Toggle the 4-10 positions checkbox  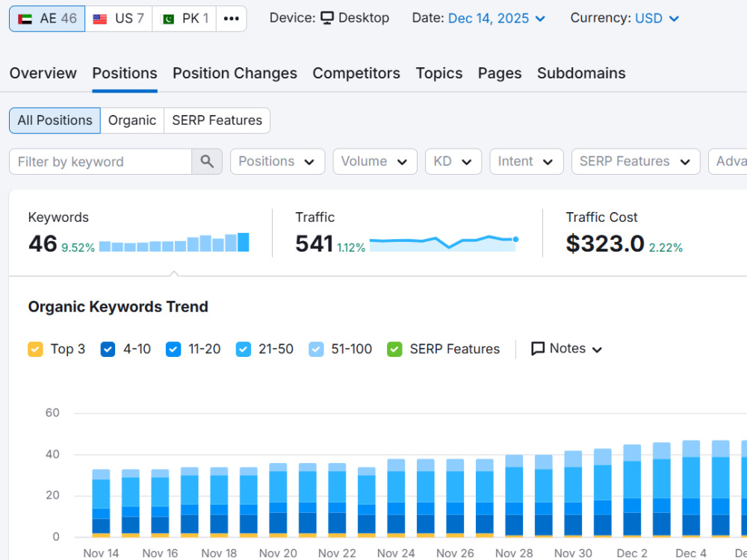click(x=108, y=349)
